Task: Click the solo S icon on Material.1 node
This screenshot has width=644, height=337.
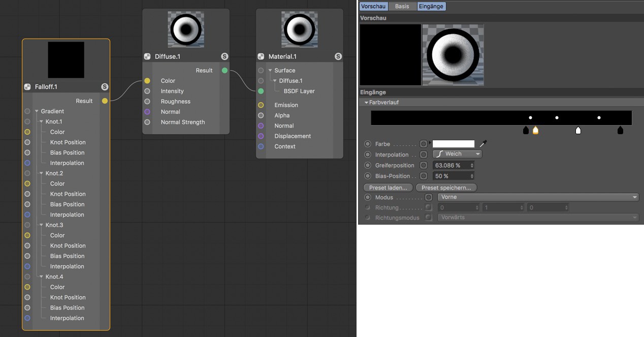Action: tap(338, 56)
